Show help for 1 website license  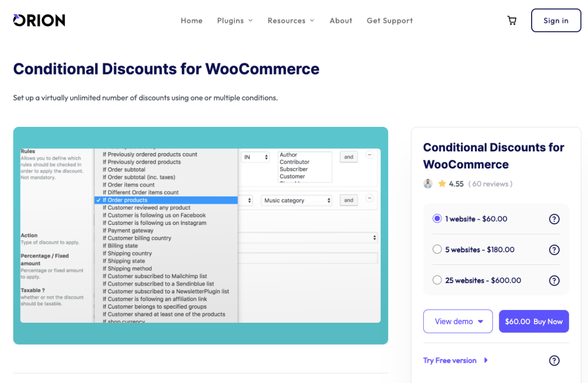tap(554, 219)
